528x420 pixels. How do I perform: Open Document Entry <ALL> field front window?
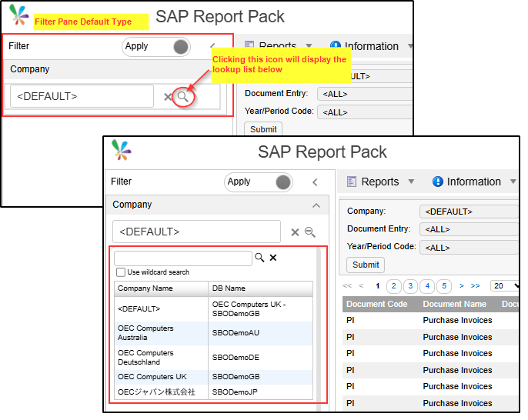coord(469,229)
